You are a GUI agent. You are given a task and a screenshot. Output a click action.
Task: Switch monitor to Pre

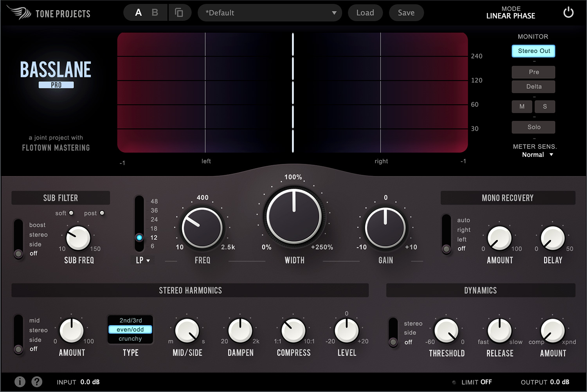pyautogui.click(x=533, y=72)
